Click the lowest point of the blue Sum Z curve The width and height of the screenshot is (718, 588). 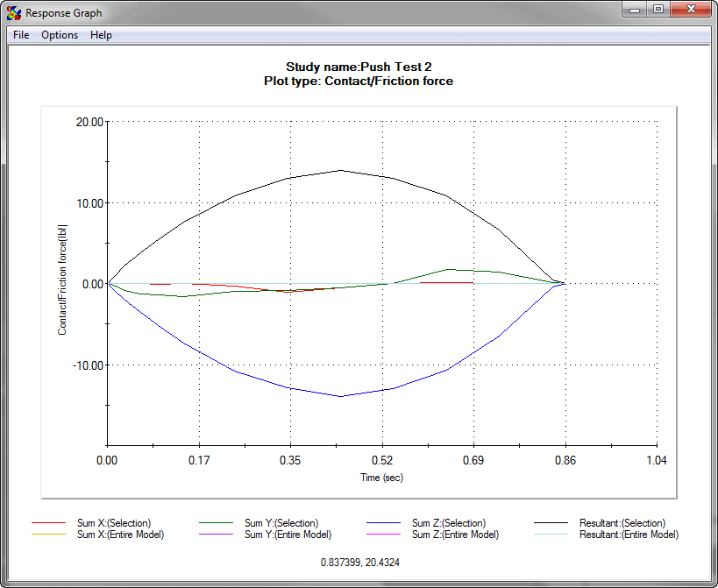click(341, 396)
